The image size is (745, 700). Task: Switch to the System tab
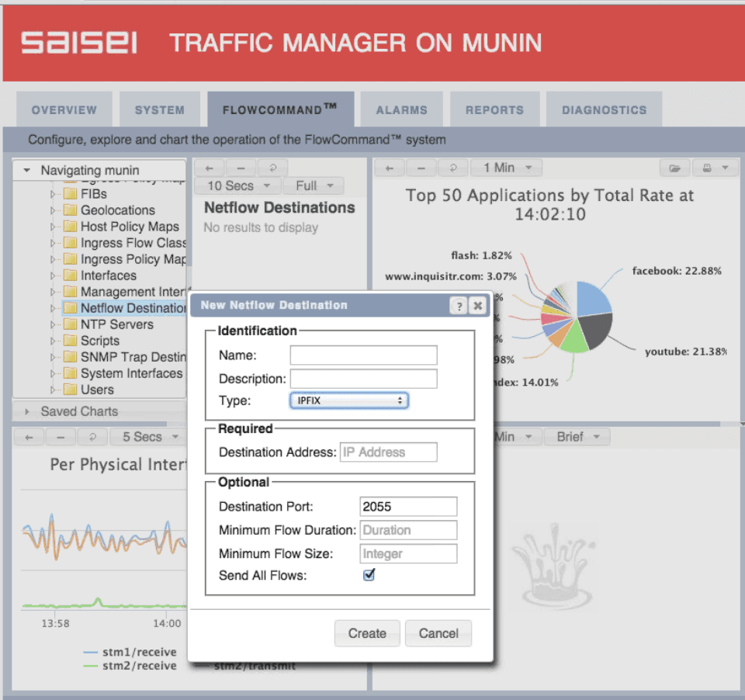(x=160, y=109)
